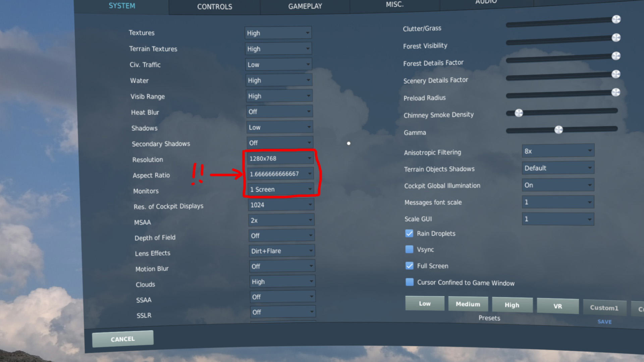Apply the Medium preset
This screenshot has width=644, height=362.
click(468, 304)
